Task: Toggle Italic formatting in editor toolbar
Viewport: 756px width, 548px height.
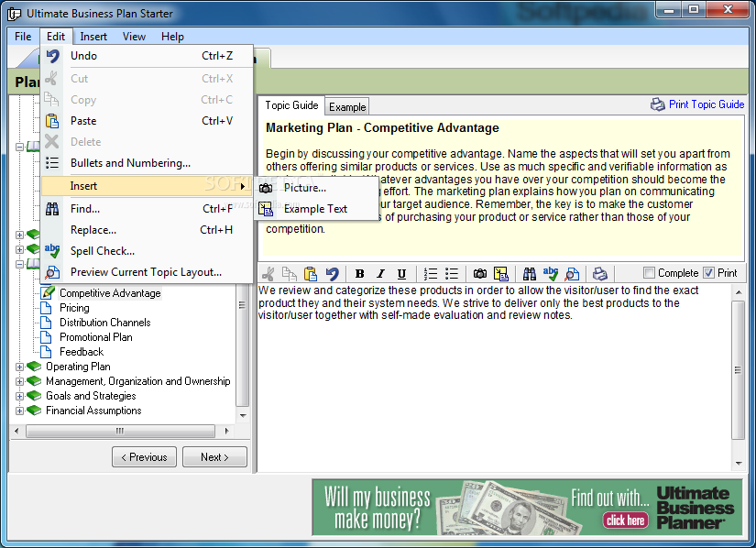Action: point(380,274)
